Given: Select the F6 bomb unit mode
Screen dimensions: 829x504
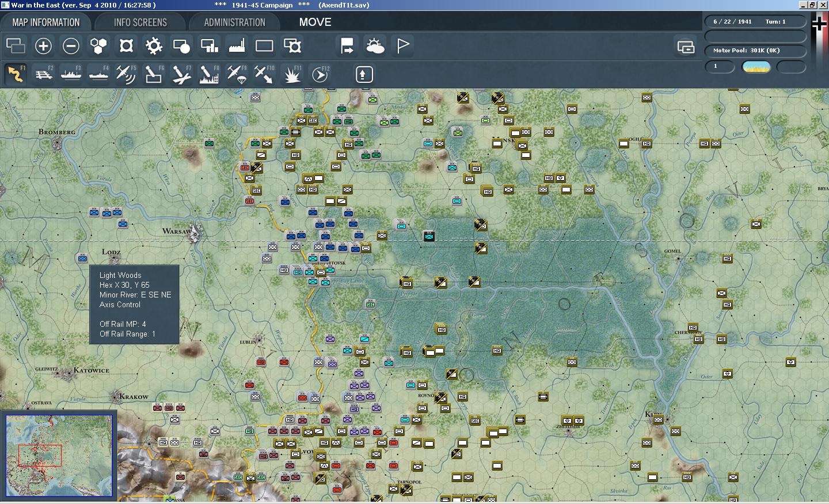Looking at the screenshot, I should [154, 74].
